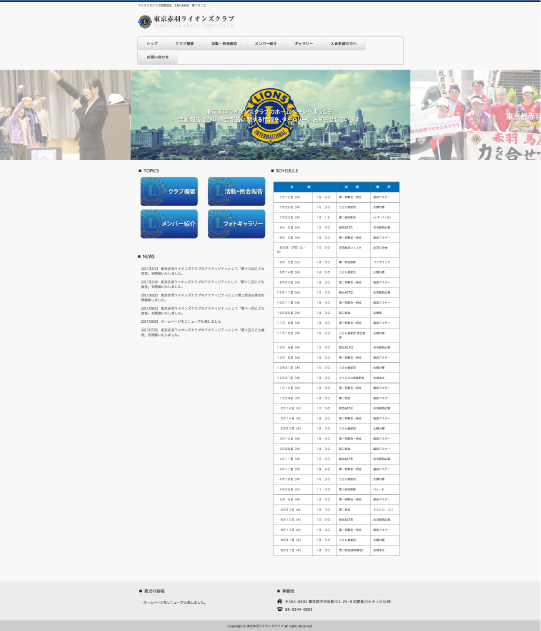
Task: Click the blue 活動・例会報告 topic banner
Action: pyautogui.click(x=237, y=192)
